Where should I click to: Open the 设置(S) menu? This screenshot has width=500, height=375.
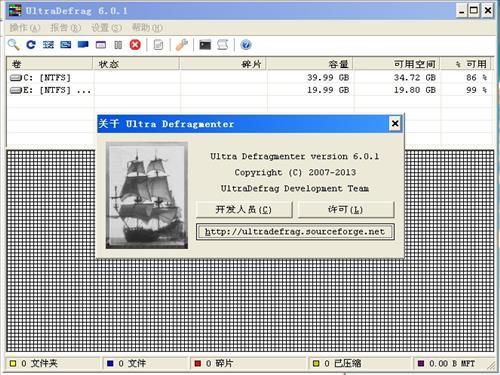tap(106, 28)
